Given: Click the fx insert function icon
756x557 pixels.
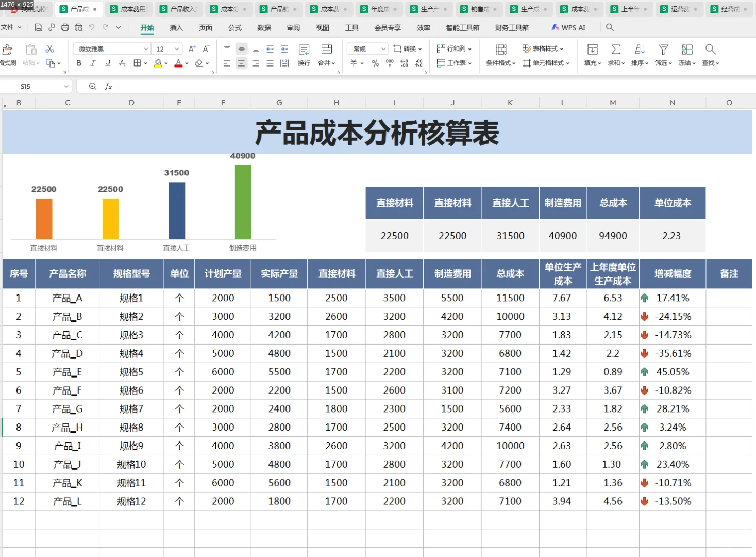Looking at the screenshot, I should coord(108,86).
